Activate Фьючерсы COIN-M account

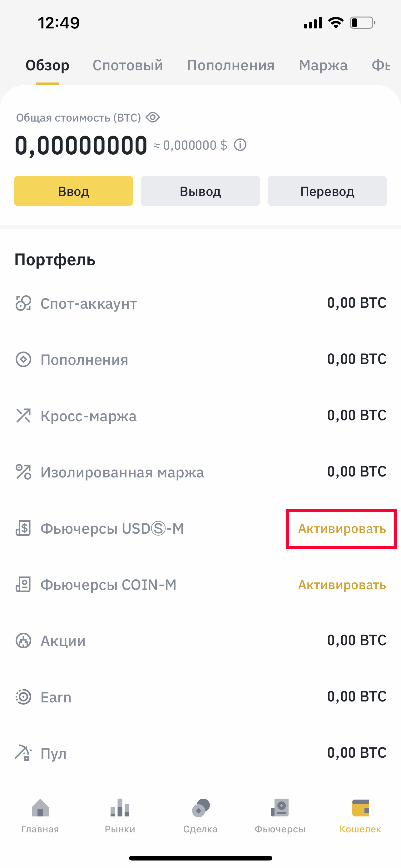pos(342,585)
